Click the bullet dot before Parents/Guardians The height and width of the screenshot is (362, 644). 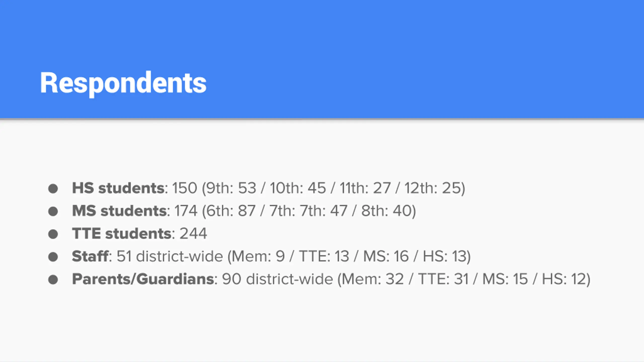[x=53, y=280]
